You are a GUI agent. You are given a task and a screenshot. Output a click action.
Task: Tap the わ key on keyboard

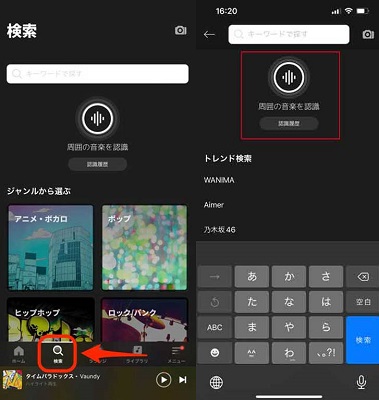289,353
